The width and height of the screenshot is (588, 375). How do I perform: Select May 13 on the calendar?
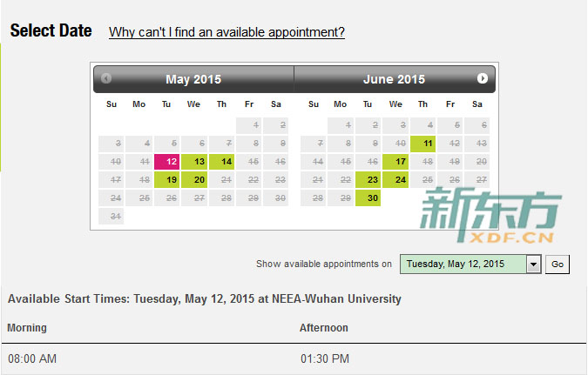pos(194,162)
